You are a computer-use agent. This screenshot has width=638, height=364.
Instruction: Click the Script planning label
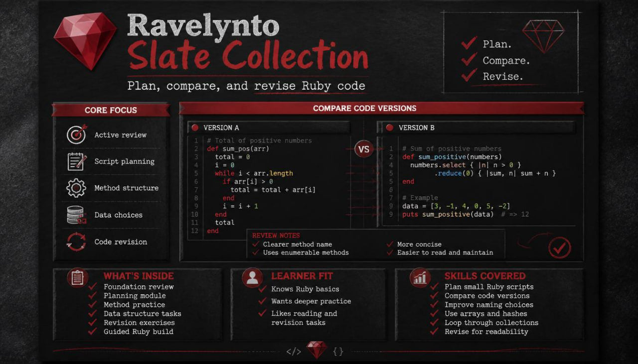click(125, 161)
